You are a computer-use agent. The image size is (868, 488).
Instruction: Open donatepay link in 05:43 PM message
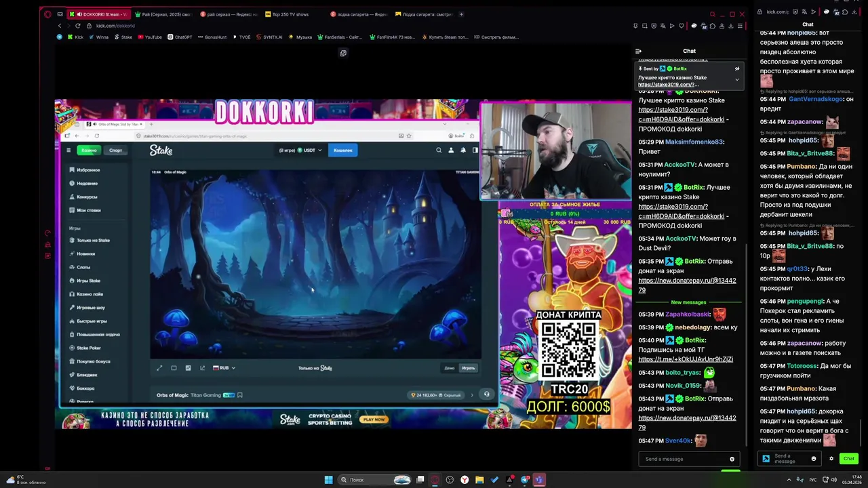tap(687, 423)
